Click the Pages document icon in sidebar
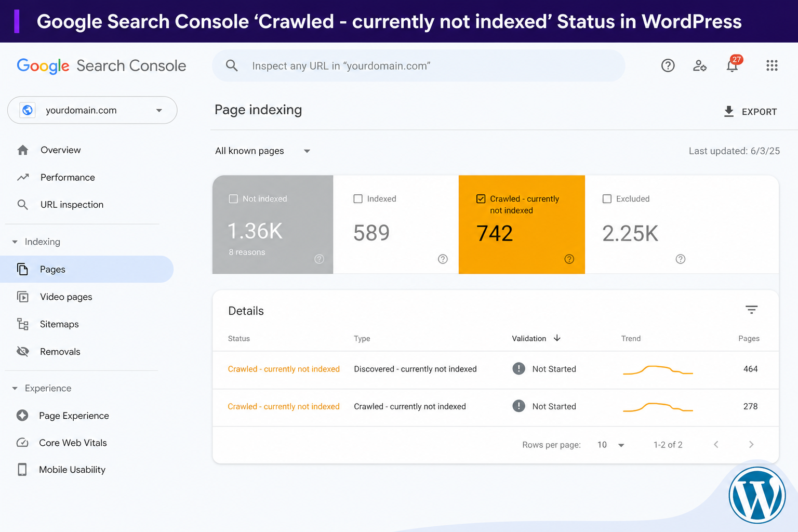The image size is (798, 532). pos(22,269)
